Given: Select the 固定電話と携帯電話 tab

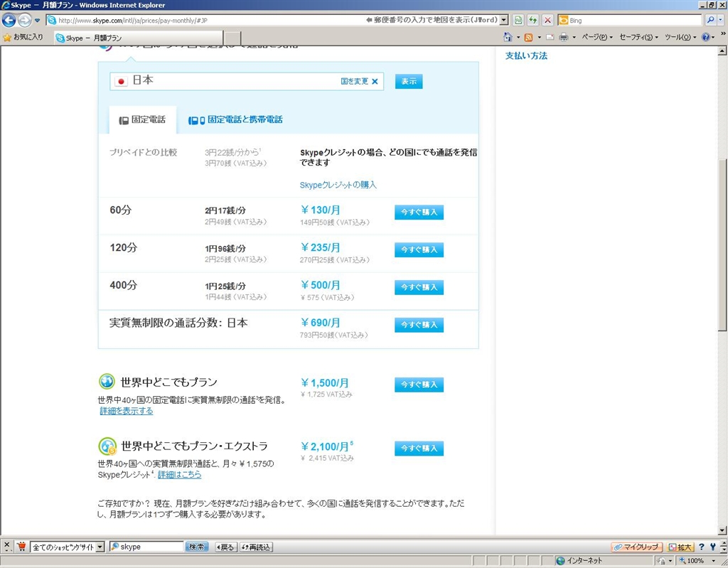Looking at the screenshot, I should coord(235,120).
